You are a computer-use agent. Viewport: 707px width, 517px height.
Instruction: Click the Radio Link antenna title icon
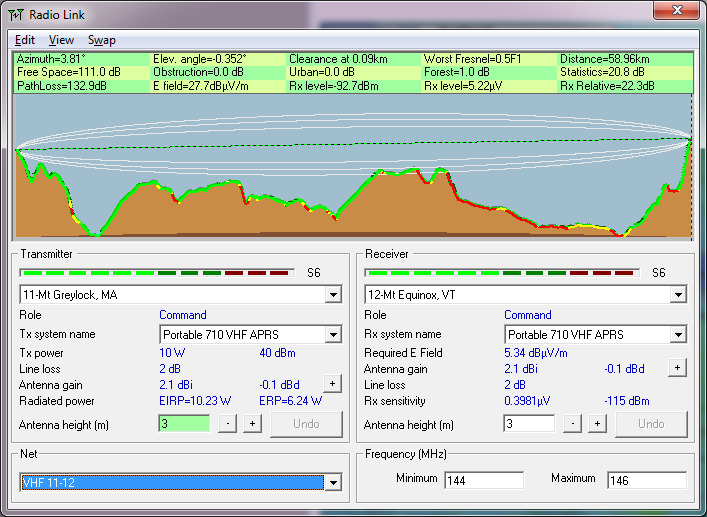(x=16, y=15)
